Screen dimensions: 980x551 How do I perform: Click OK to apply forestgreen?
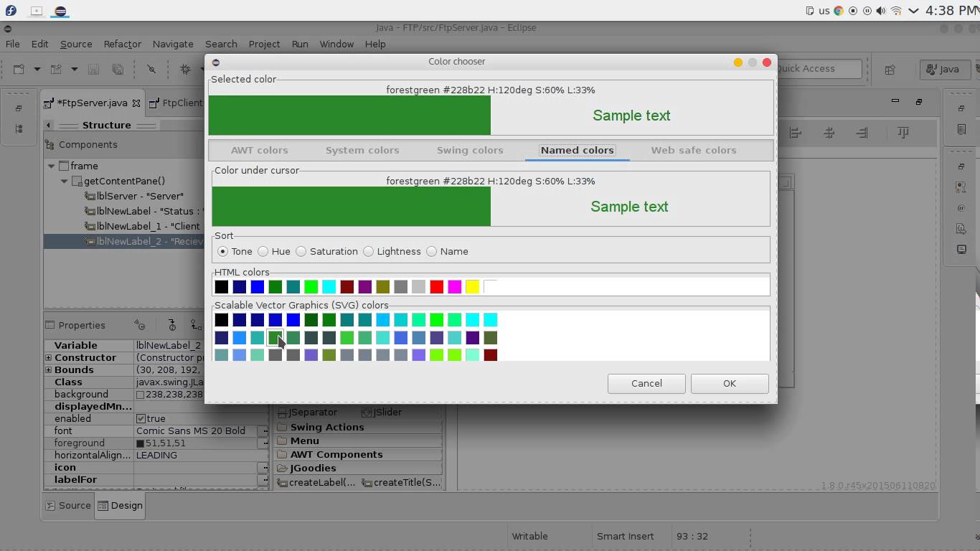[729, 383]
